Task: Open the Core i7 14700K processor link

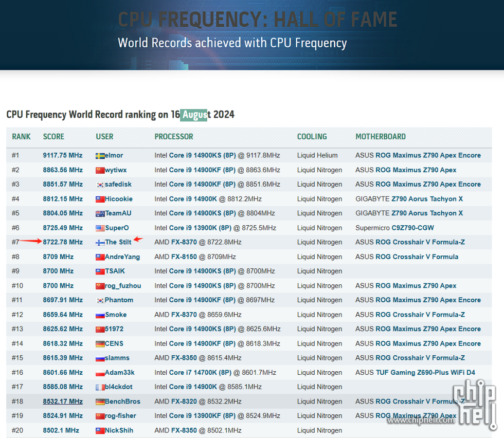Action: click(x=200, y=372)
